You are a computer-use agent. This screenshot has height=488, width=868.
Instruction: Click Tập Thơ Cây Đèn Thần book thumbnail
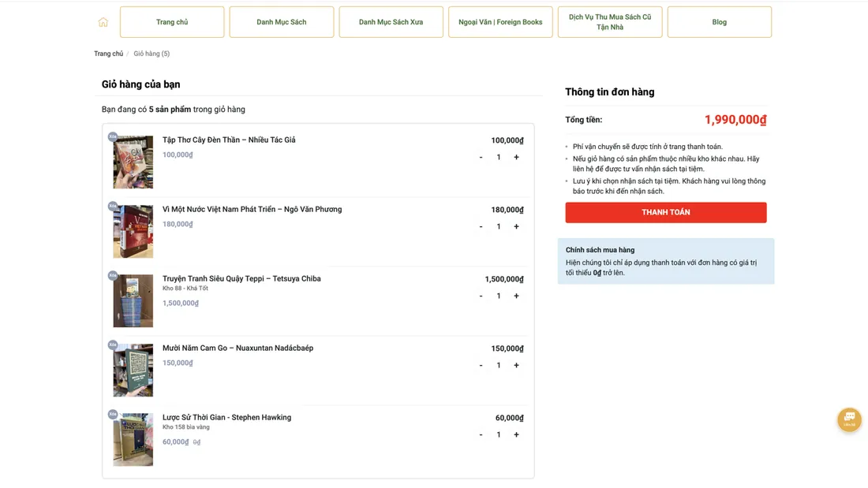tap(133, 162)
